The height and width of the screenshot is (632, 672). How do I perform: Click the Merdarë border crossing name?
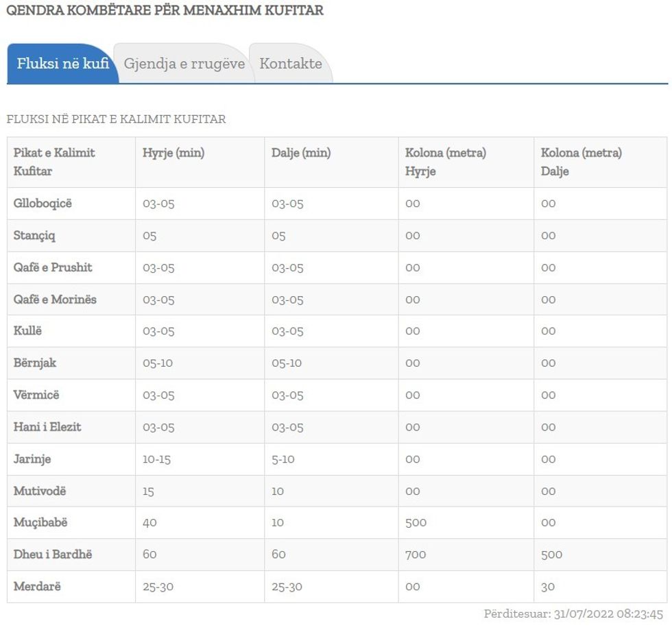coord(36,587)
